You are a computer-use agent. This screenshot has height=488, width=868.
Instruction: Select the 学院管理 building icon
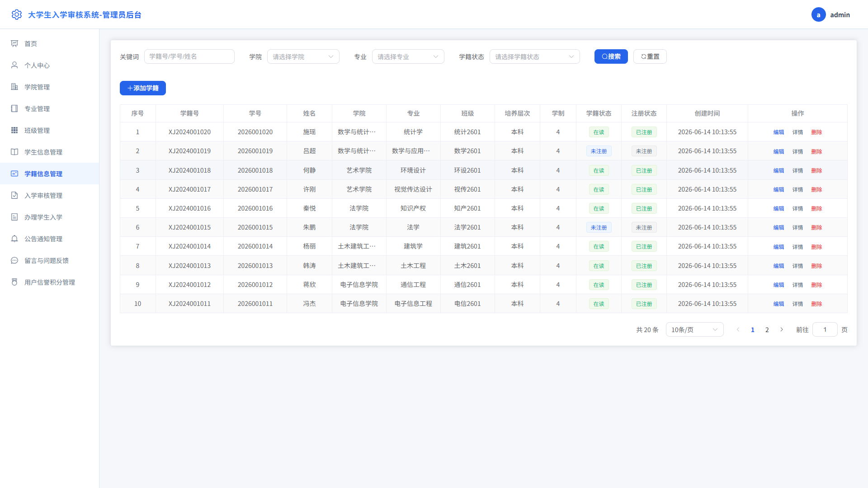[x=14, y=87]
